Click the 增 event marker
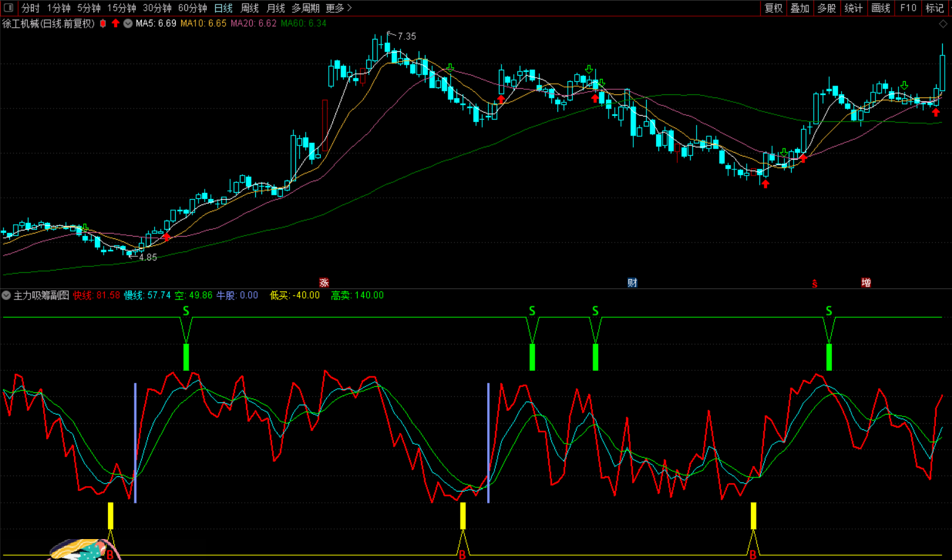Screen dimensions: 952x560 click(866, 283)
